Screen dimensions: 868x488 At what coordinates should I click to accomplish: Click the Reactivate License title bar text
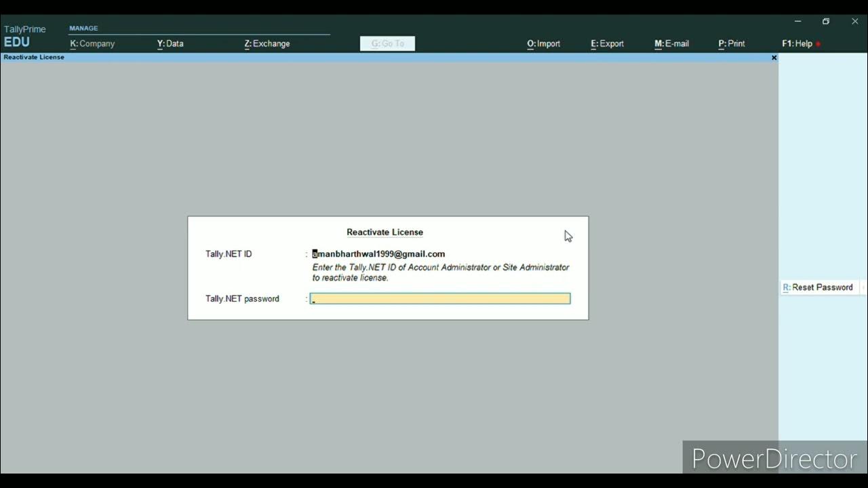tap(34, 58)
